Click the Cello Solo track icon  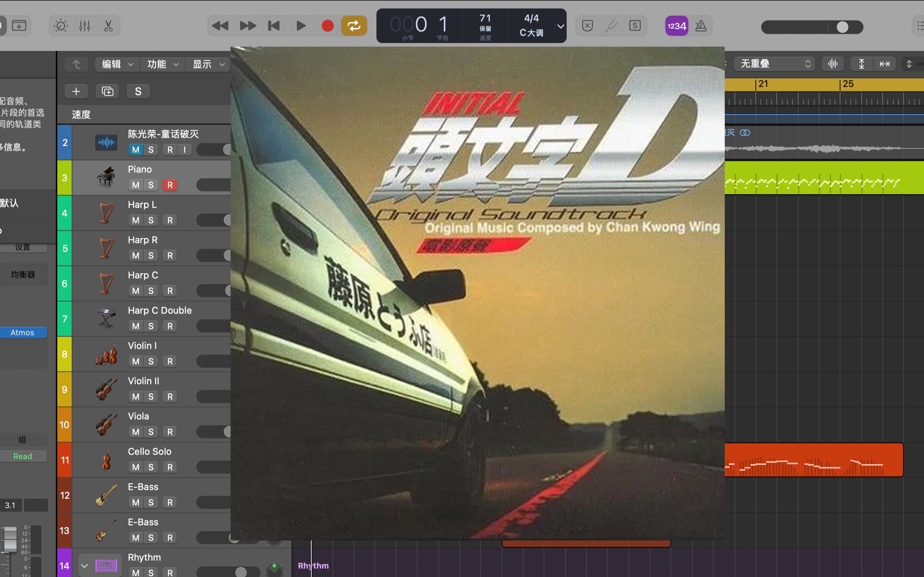click(x=107, y=459)
